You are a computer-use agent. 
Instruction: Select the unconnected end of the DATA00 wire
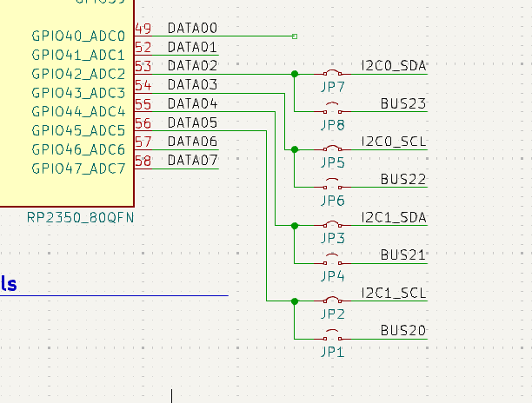(295, 36)
